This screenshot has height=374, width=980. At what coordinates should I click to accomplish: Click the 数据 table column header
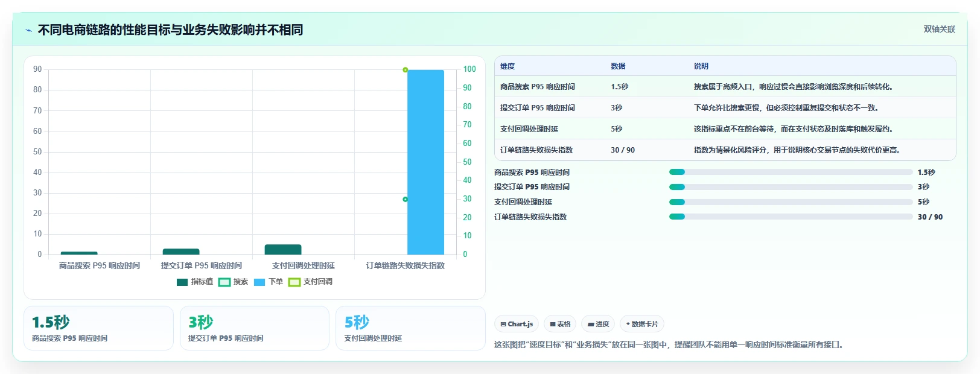(x=618, y=66)
